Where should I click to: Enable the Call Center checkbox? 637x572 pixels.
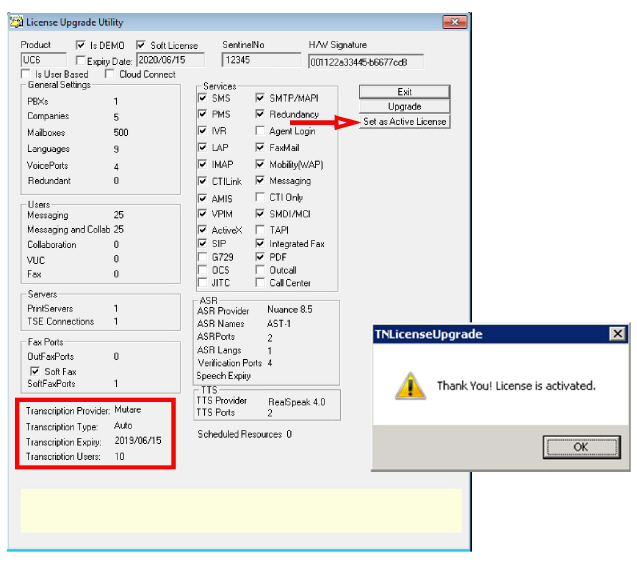click(261, 283)
